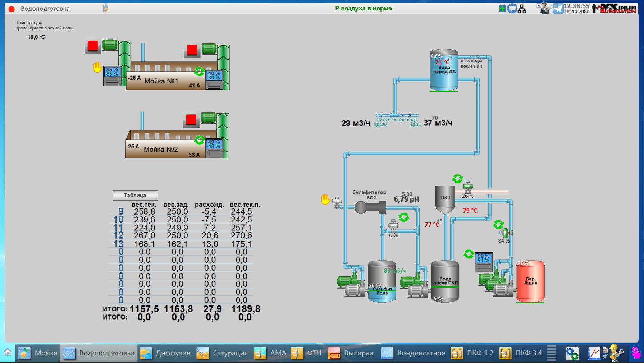Open the Telegram notification icon
The height and width of the screenshot is (363, 644).
pyautogui.click(x=558, y=8)
